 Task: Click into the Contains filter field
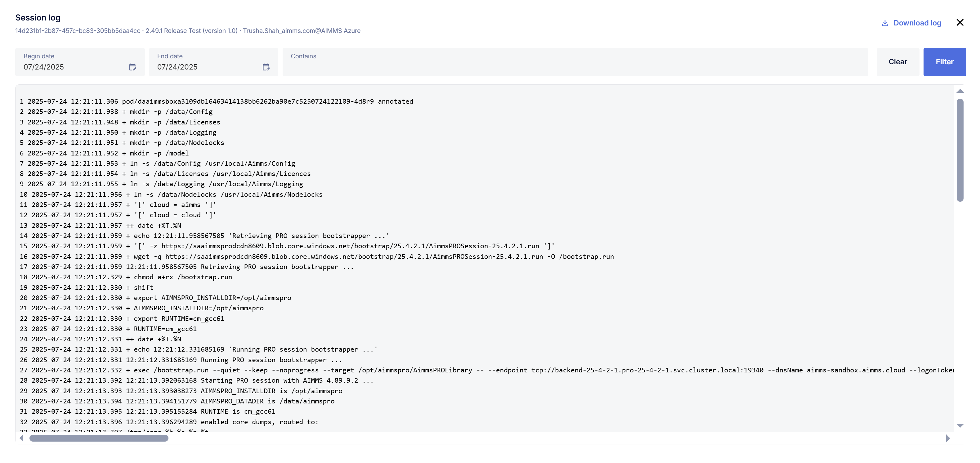point(575,62)
